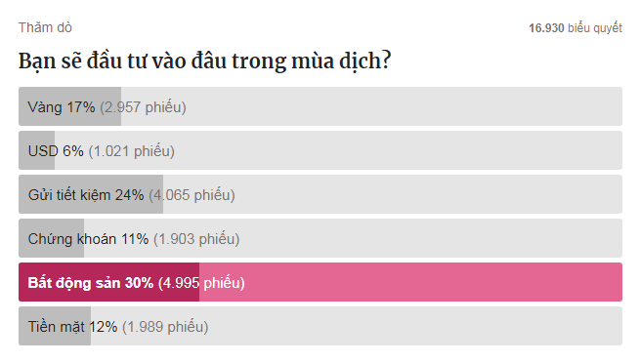Click the poll question heading about mùa dịch
Viewport: 640px width, 364px height.
[205, 61]
